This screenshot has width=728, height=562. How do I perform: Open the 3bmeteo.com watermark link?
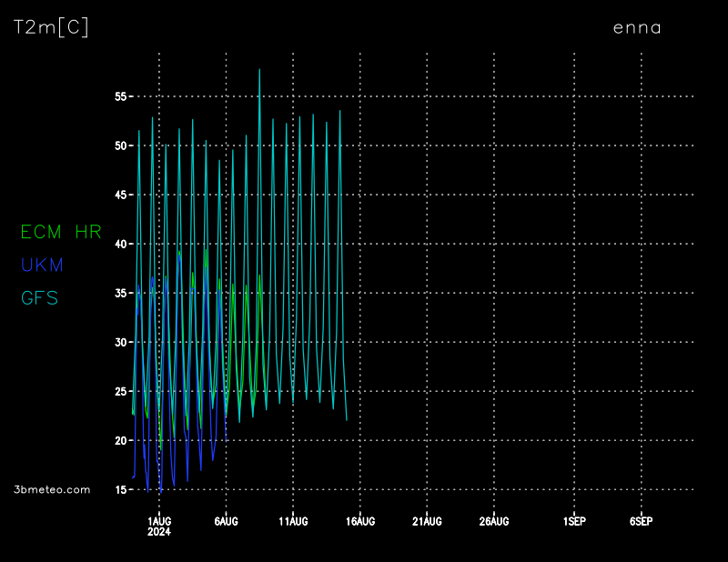(52, 489)
